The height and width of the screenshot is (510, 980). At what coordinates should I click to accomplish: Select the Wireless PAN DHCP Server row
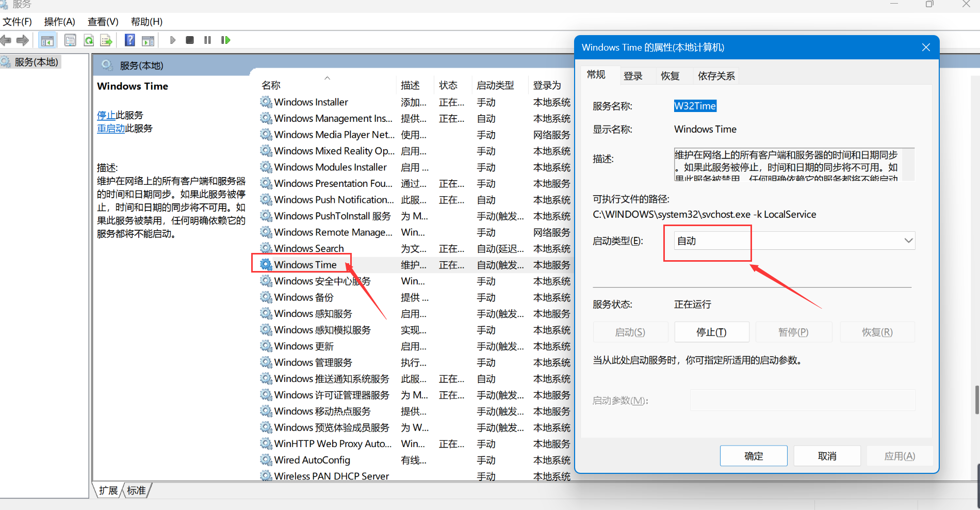(415, 476)
